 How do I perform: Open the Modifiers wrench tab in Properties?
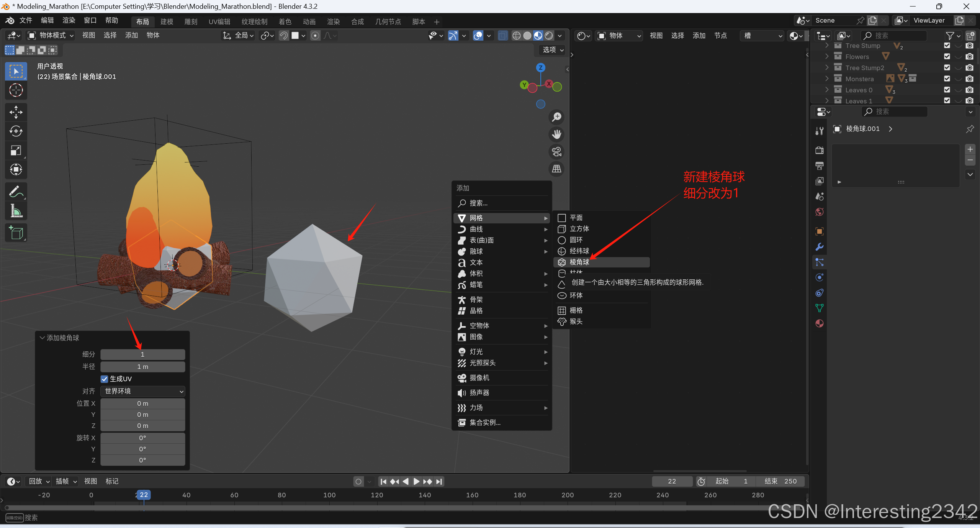(x=819, y=247)
